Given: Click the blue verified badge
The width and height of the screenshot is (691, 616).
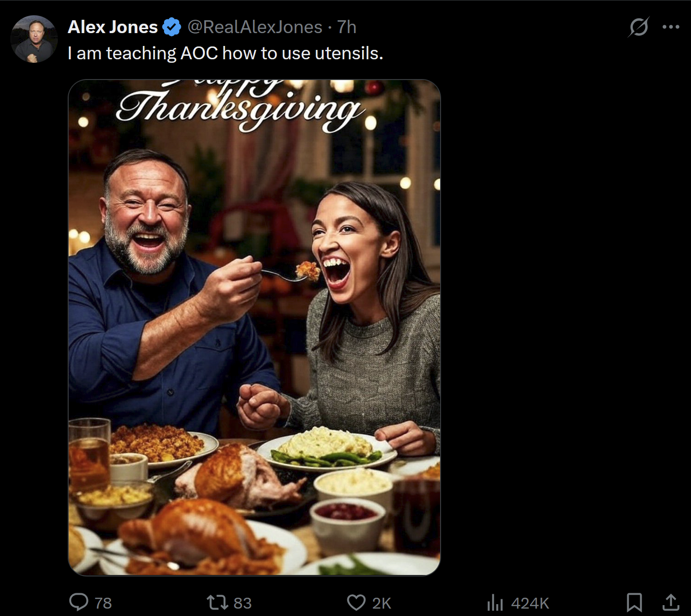Looking at the screenshot, I should (x=172, y=27).
